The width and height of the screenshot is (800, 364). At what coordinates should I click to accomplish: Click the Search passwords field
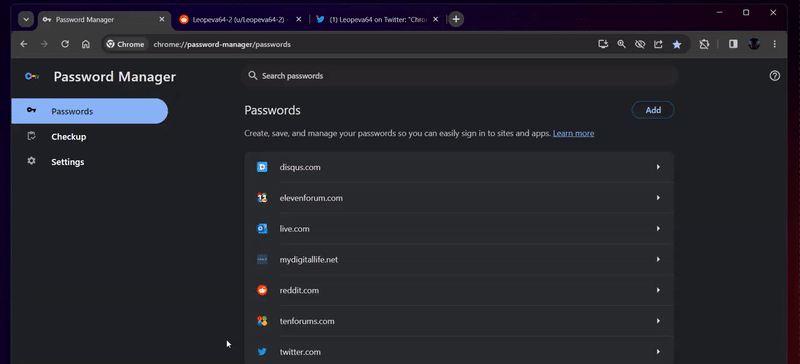pyautogui.click(x=459, y=76)
